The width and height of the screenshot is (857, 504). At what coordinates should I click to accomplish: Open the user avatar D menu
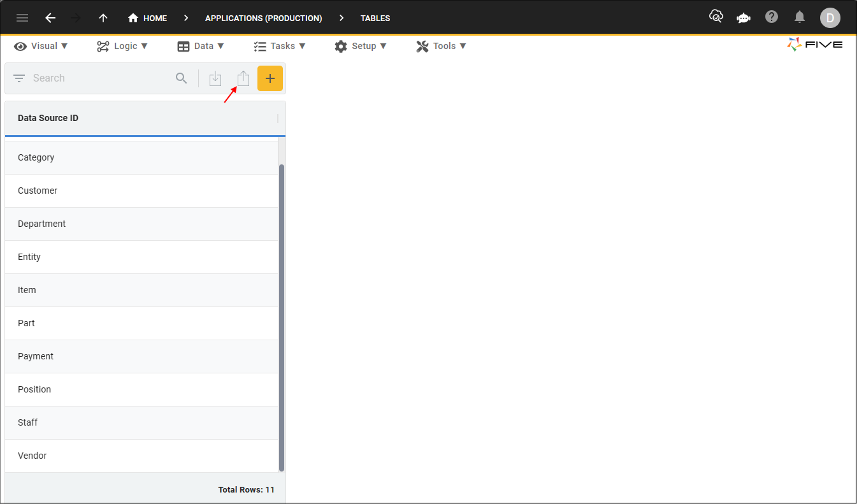[x=830, y=18]
